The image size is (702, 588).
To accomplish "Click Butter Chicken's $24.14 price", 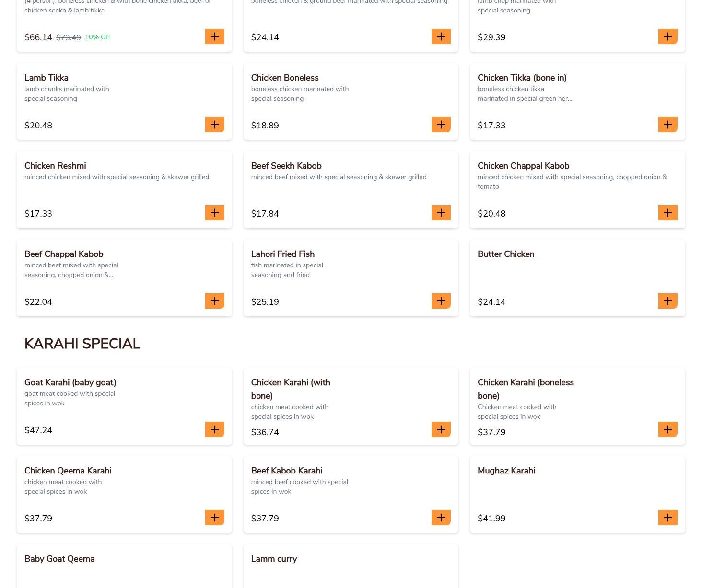I will [491, 302].
